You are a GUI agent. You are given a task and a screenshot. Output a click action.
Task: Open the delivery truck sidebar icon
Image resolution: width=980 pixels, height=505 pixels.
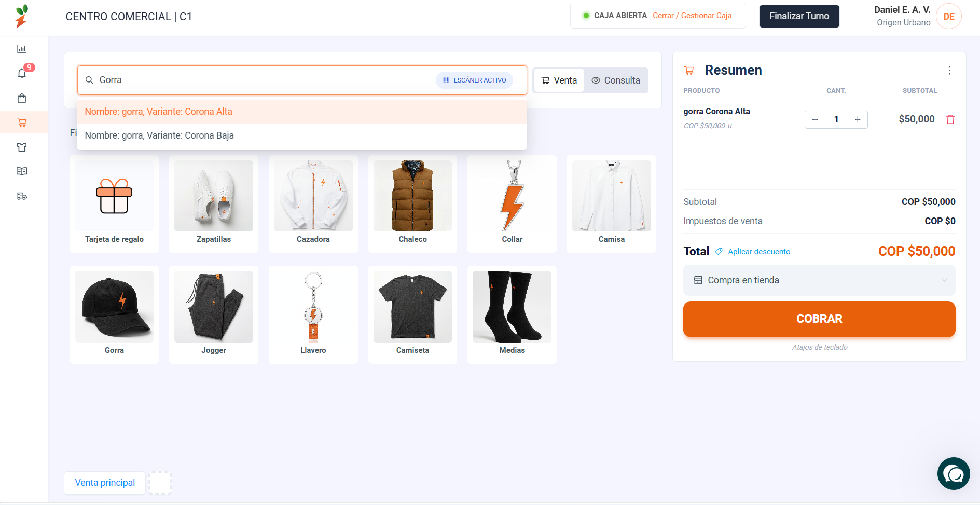22,196
